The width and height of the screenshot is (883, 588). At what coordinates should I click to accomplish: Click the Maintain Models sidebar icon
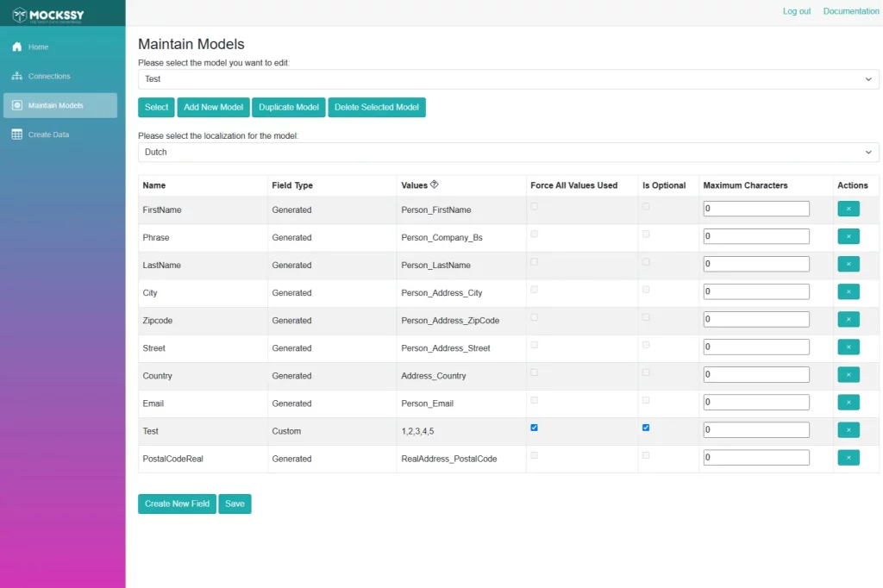tap(17, 105)
